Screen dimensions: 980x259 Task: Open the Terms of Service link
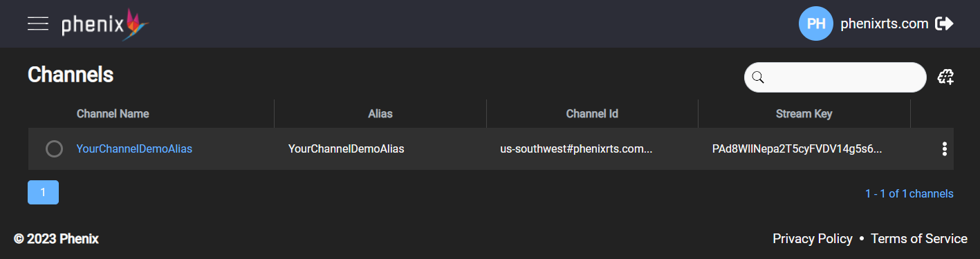point(919,239)
